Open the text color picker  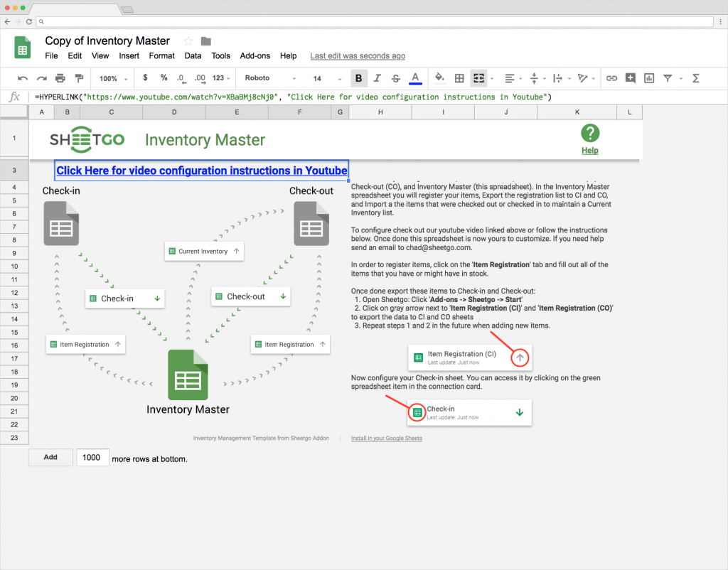pyautogui.click(x=415, y=78)
